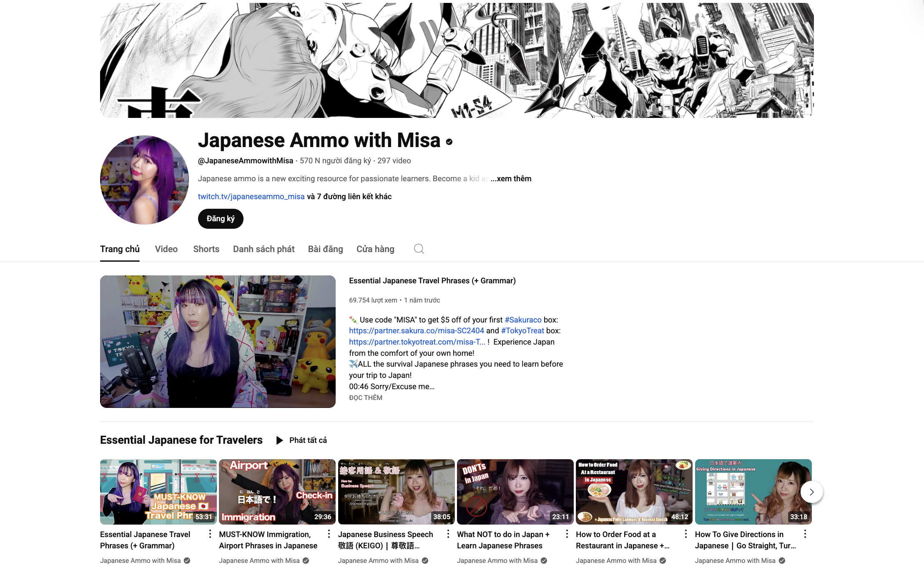This screenshot has width=924, height=565.
Task: Click title How To Give Directions in Japanese
Action: click(x=746, y=540)
